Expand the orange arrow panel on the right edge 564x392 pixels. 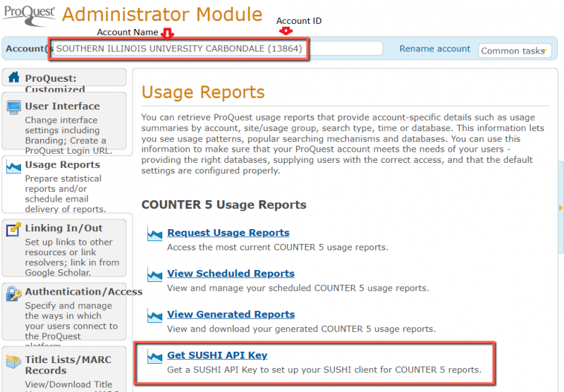point(560,208)
